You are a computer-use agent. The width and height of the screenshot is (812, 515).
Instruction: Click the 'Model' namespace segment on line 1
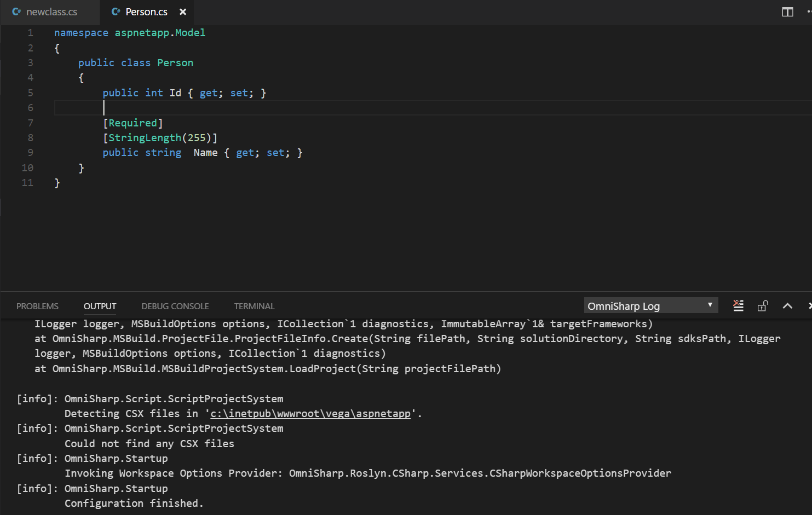click(x=190, y=33)
